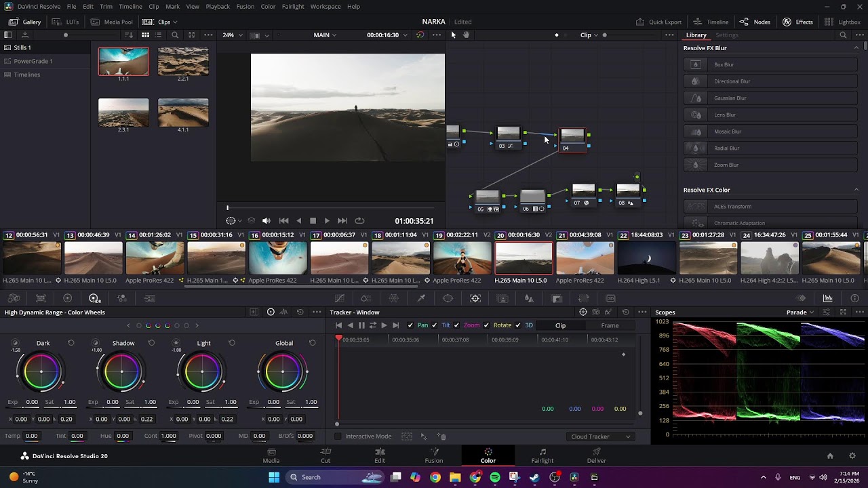Click the Global color wheel
The width and height of the screenshot is (868, 488).
click(283, 371)
